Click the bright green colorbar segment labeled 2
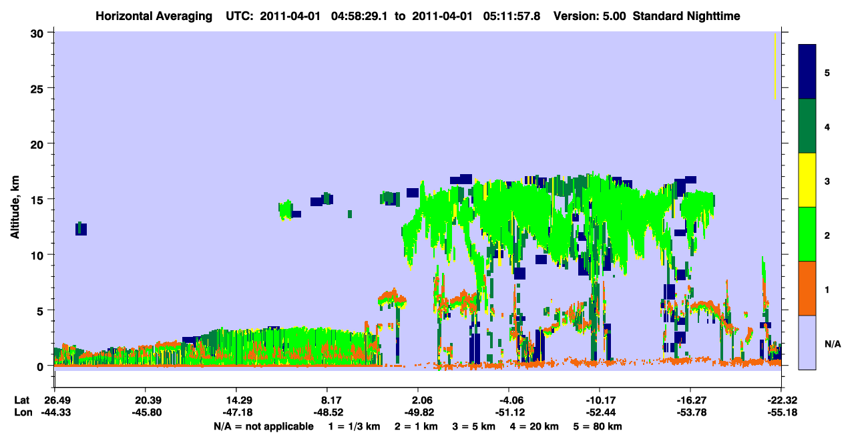The height and width of the screenshot is (445, 868). [807, 234]
